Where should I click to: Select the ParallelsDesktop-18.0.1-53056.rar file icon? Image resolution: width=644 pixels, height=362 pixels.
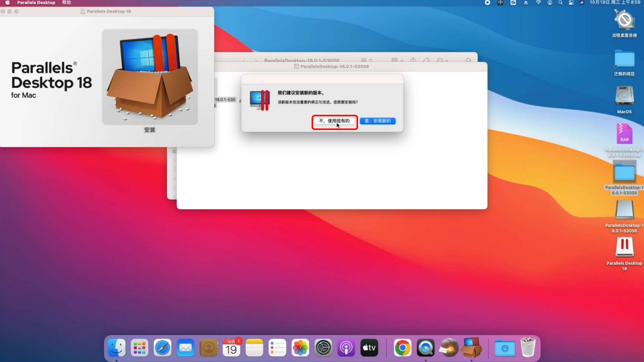coord(624,135)
